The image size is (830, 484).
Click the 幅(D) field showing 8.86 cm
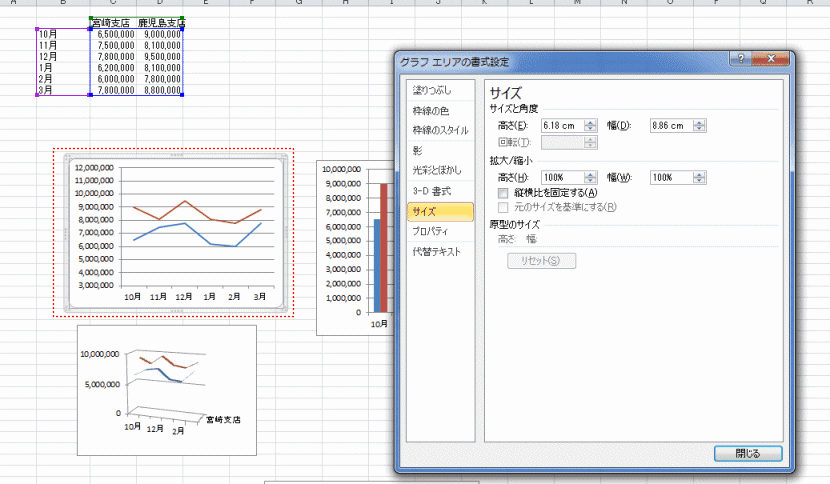coord(668,125)
